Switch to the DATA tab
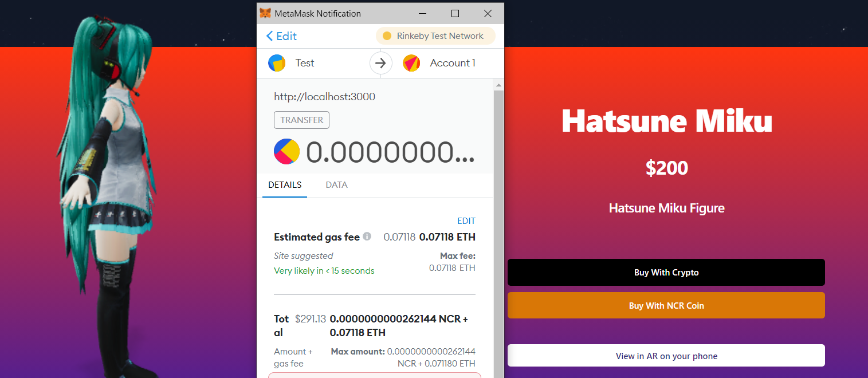This screenshot has width=868, height=378. point(336,185)
